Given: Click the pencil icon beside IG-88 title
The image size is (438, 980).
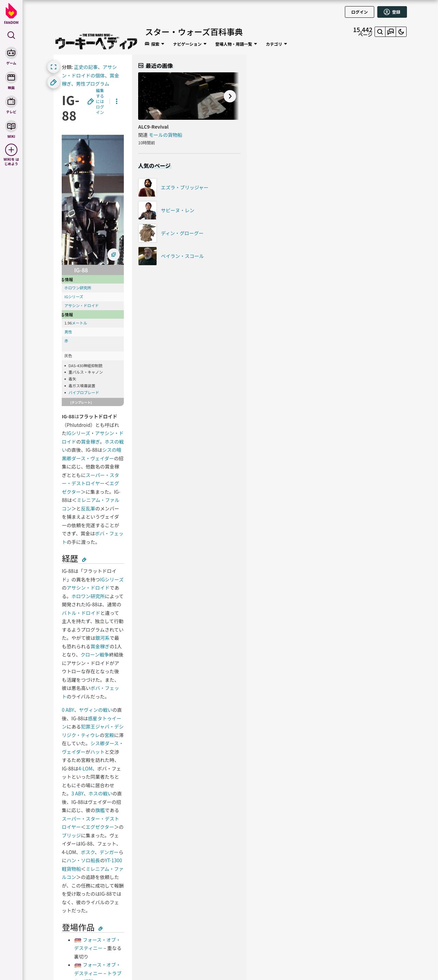Looking at the screenshot, I should 90,102.
